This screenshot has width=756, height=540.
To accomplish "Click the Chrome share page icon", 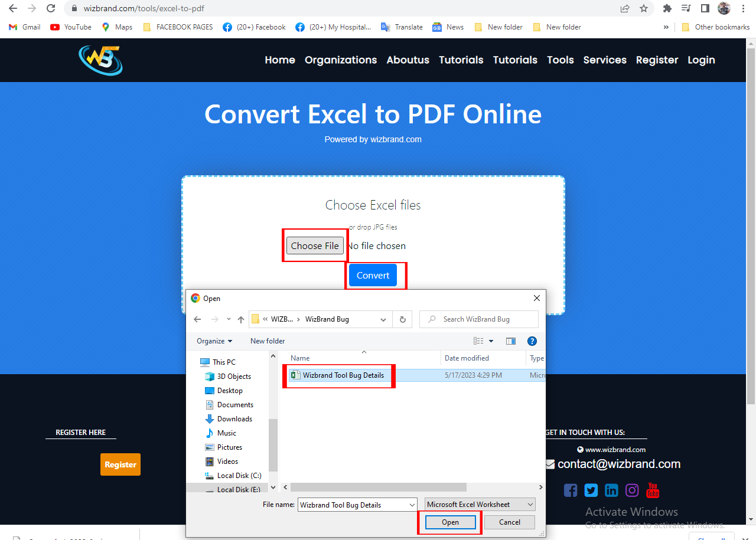I will 625,8.
